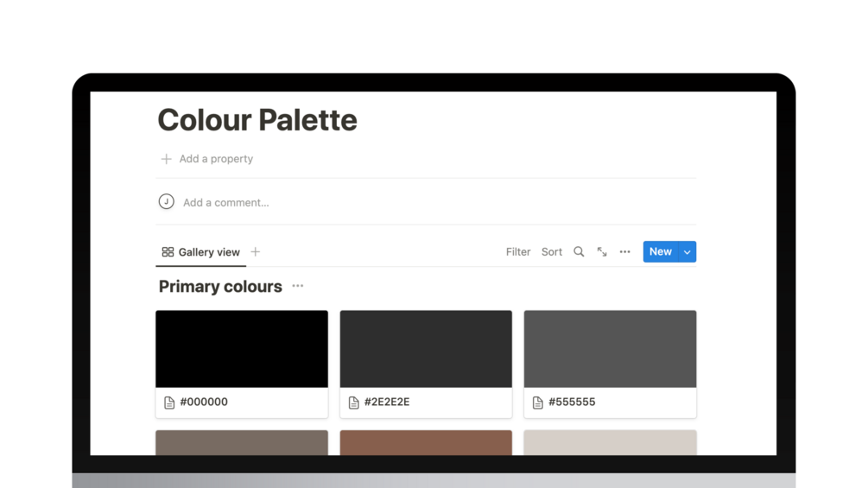Click the search magnifier icon

coord(579,252)
